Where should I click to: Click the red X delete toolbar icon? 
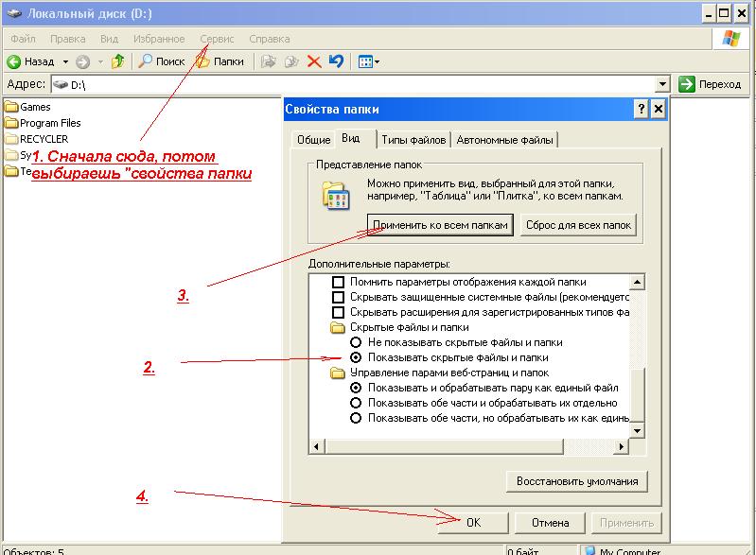pos(314,61)
